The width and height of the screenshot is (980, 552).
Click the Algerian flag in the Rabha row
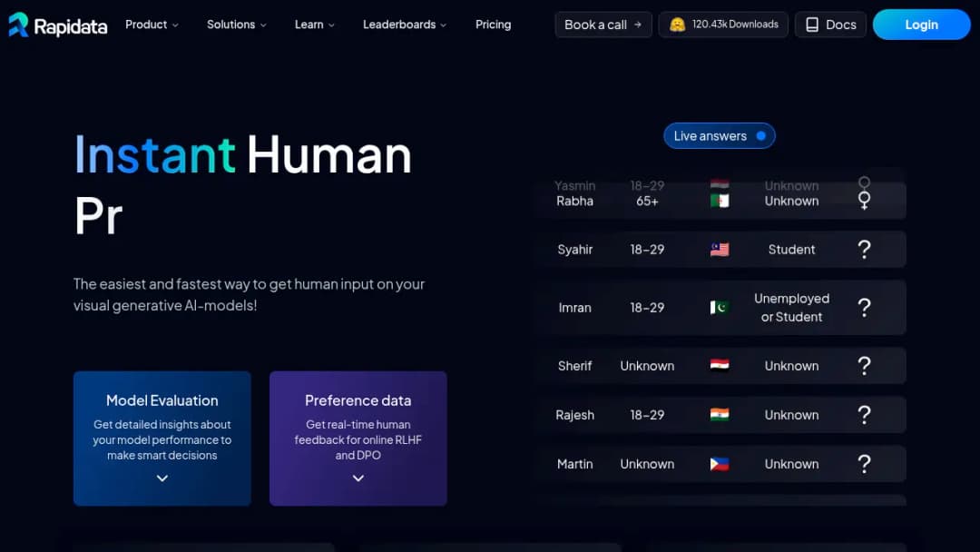pyautogui.click(x=720, y=201)
